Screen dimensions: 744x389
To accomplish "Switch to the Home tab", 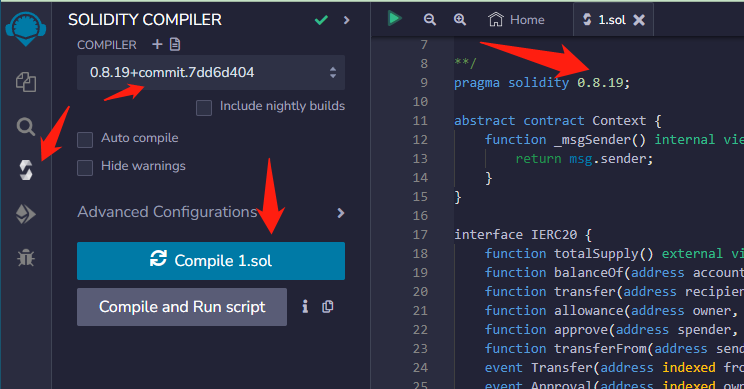I will click(516, 20).
